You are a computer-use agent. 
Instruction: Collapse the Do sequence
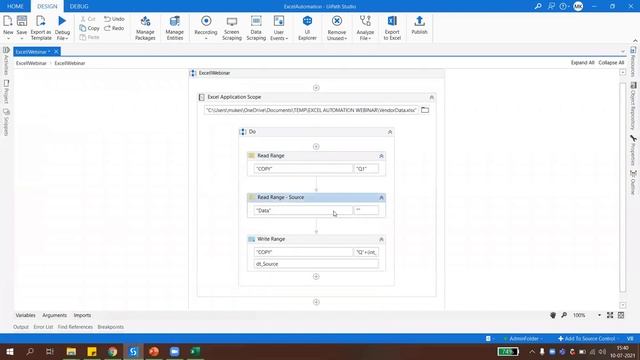point(390,132)
